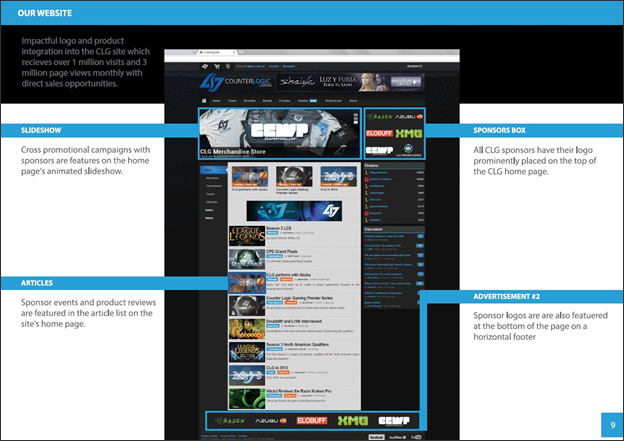Open Media in the navigation bar

click(267, 101)
